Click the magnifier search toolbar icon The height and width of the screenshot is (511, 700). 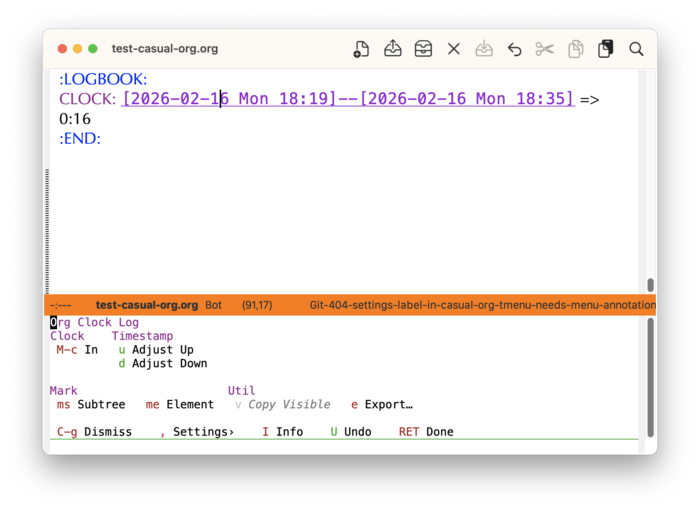click(636, 49)
